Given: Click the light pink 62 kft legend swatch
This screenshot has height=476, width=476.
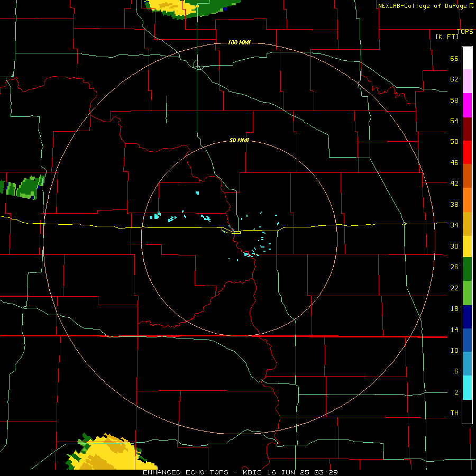Looking at the screenshot, I should tap(467, 81).
